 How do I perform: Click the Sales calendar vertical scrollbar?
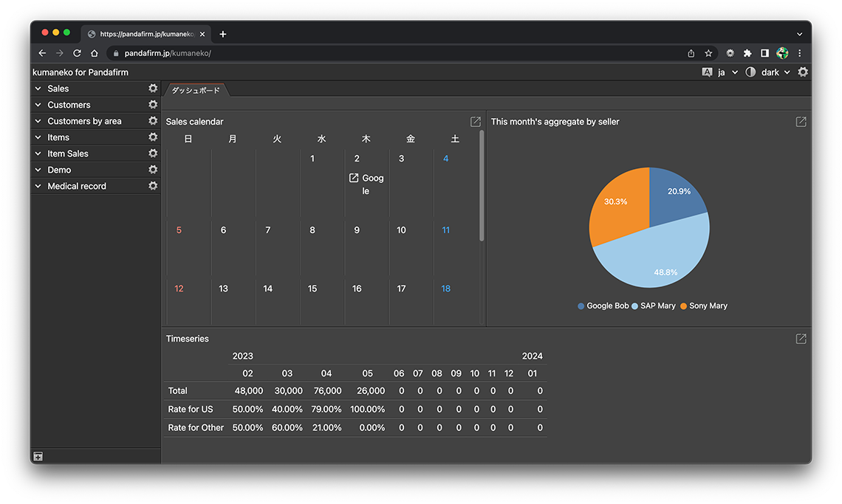pyautogui.click(x=482, y=186)
